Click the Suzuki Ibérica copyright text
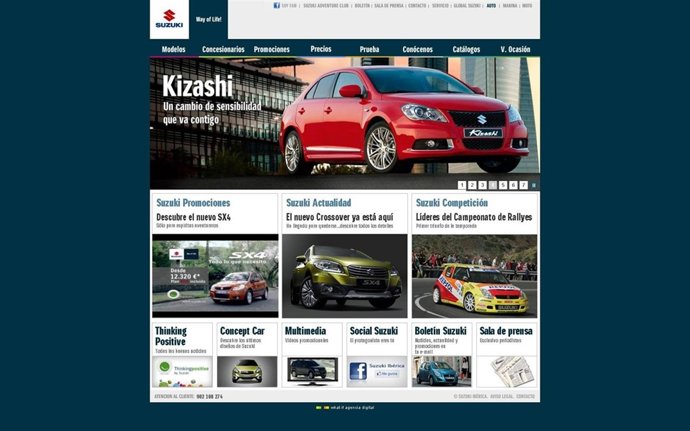Image resolution: width=690 pixels, height=431 pixels. point(470,397)
